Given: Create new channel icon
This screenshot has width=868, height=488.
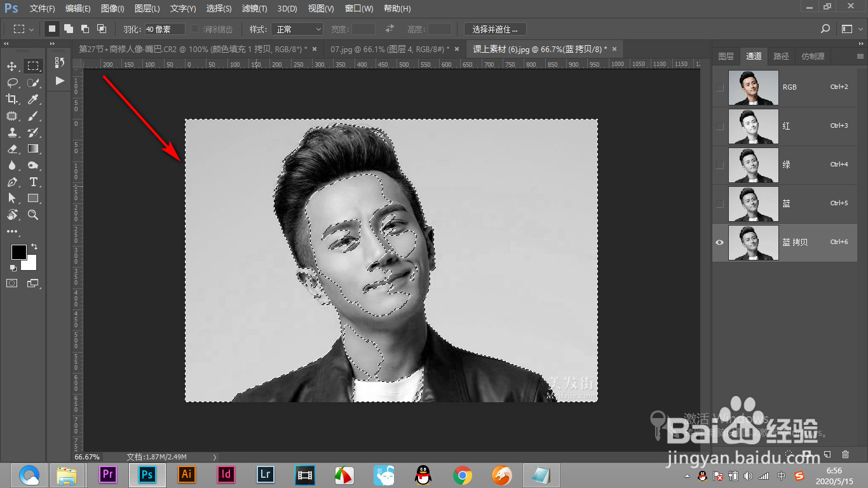Looking at the screenshot, I should click(x=827, y=454).
